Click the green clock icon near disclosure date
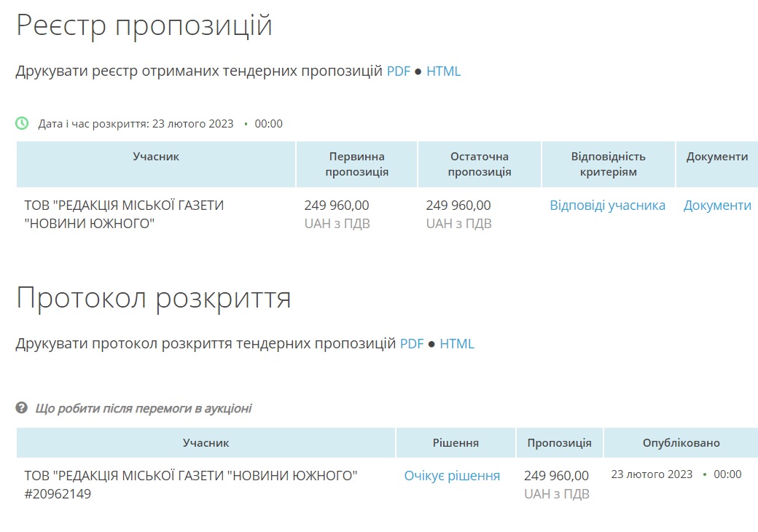This screenshot has height=532, width=758. tap(22, 123)
